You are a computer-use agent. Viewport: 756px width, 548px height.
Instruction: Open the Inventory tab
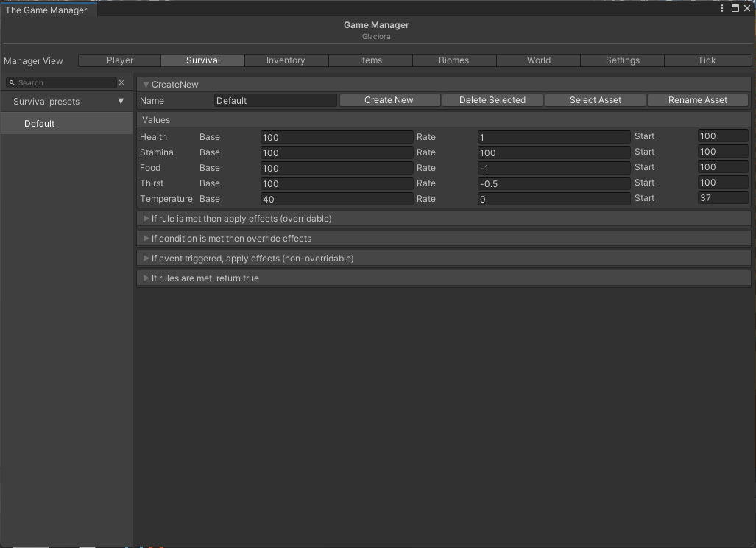pos(286,60)
